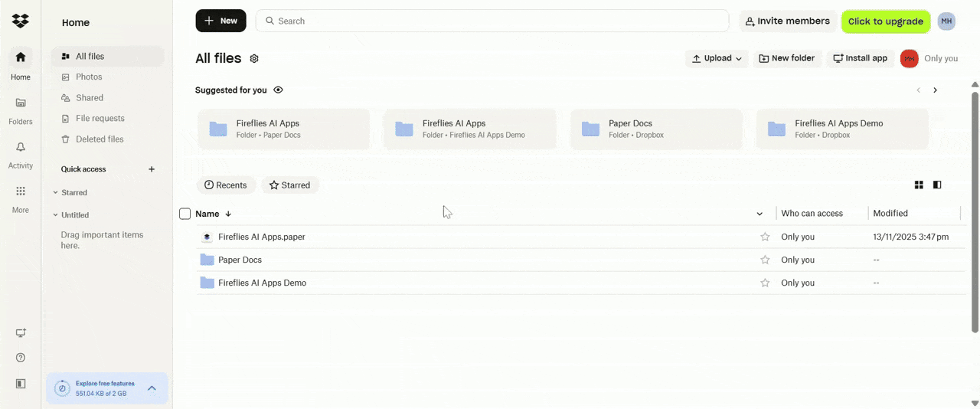
Task: Click the desktop app monitor icon in the bottom left
Action: click(21, 333)
